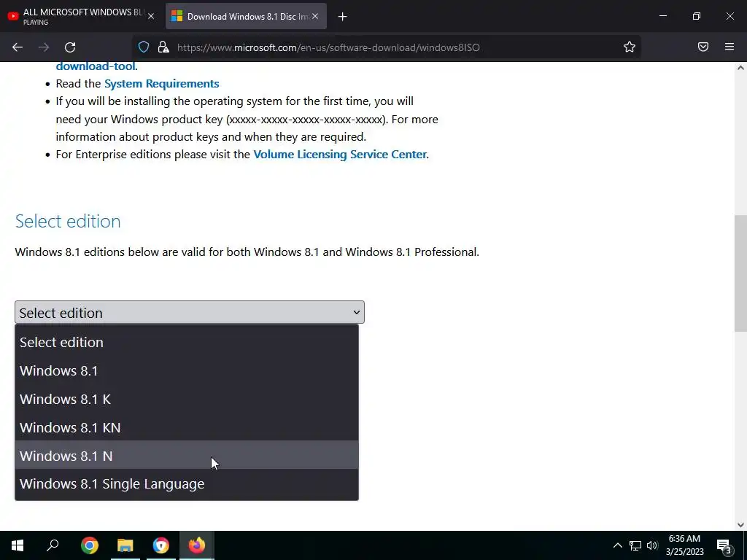
Task: Minimize the Firefox window
Action: pos(662,16)
